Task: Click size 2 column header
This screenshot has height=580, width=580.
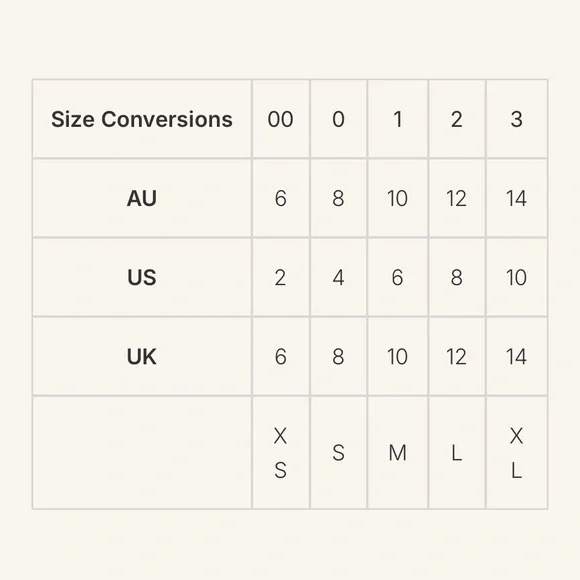Action: pos(457,119)
